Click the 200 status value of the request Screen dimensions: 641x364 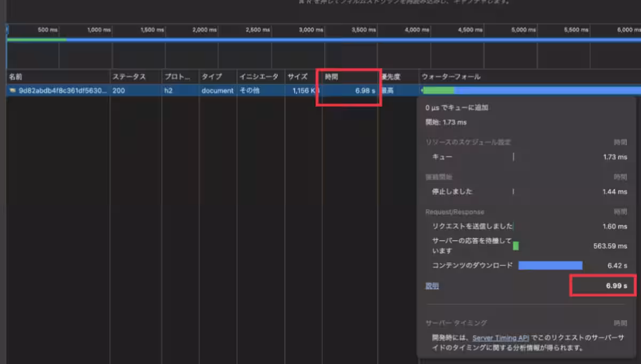click(x=120, y=90)
